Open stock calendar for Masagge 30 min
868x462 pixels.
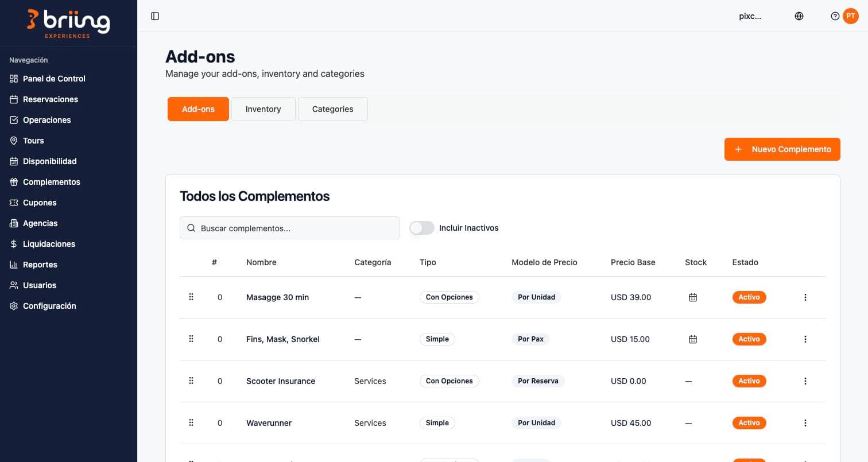693,297
